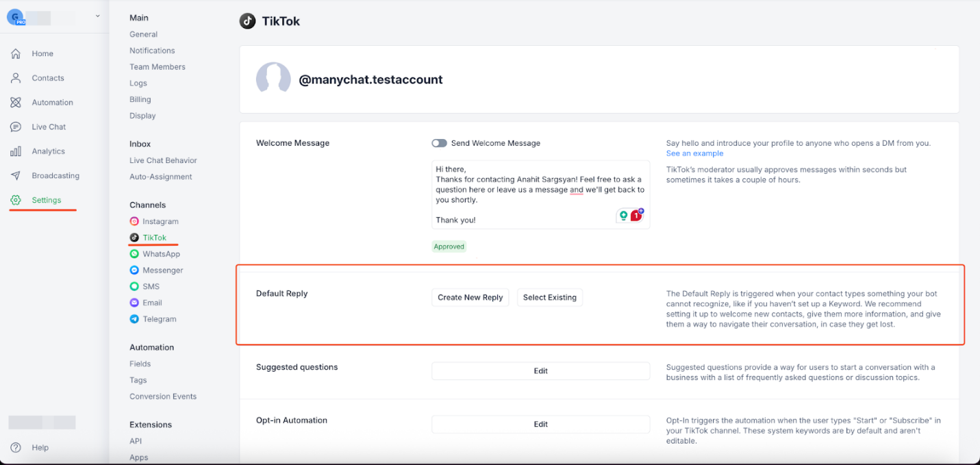The height and width of the screenshot is (465, 980).
Task: Select the Messenger channel
Action: tap(162, 270)
